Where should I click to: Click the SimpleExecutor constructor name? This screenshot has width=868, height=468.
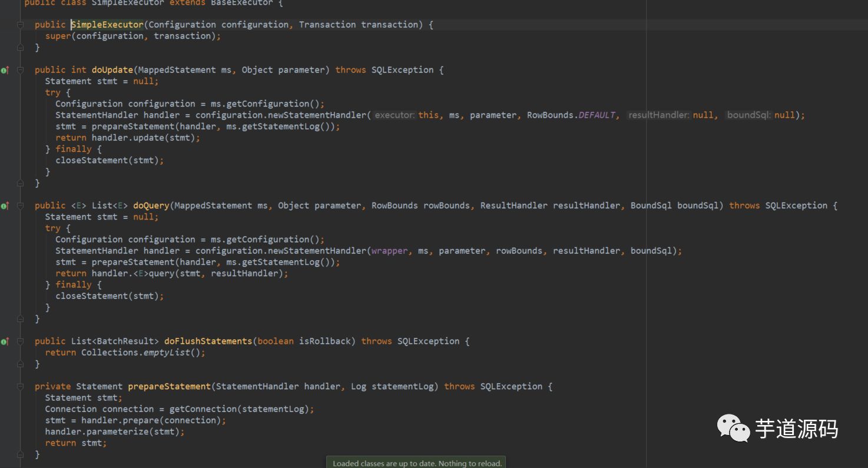click(x=107, y=25)
